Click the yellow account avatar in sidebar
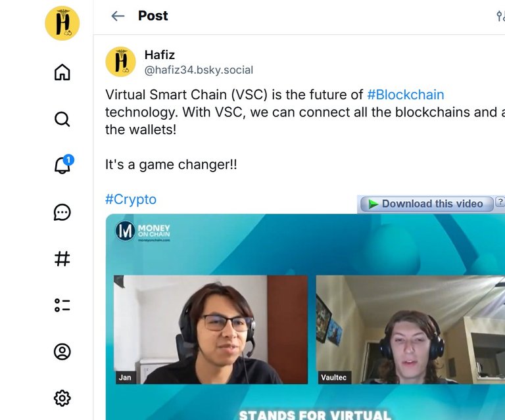This screenshot has height=420, width=505. 62,23
